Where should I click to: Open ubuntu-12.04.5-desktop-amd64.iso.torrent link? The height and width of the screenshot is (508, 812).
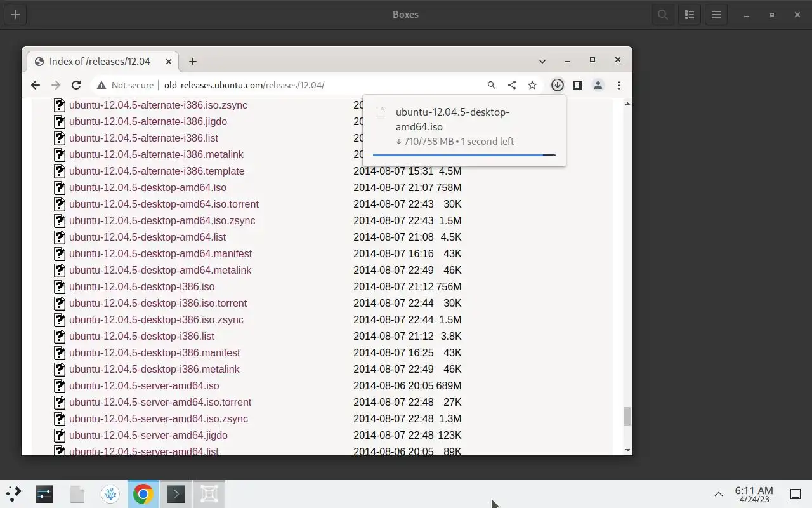(x=164, y=204)
